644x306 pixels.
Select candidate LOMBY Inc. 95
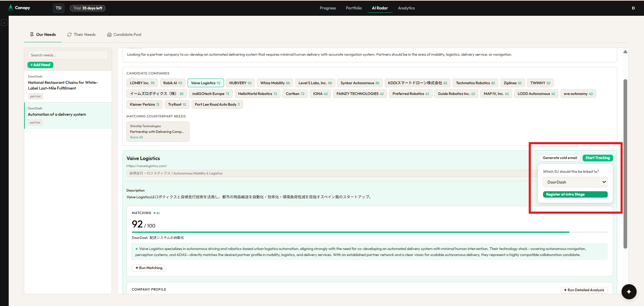[x=142, y=83]
